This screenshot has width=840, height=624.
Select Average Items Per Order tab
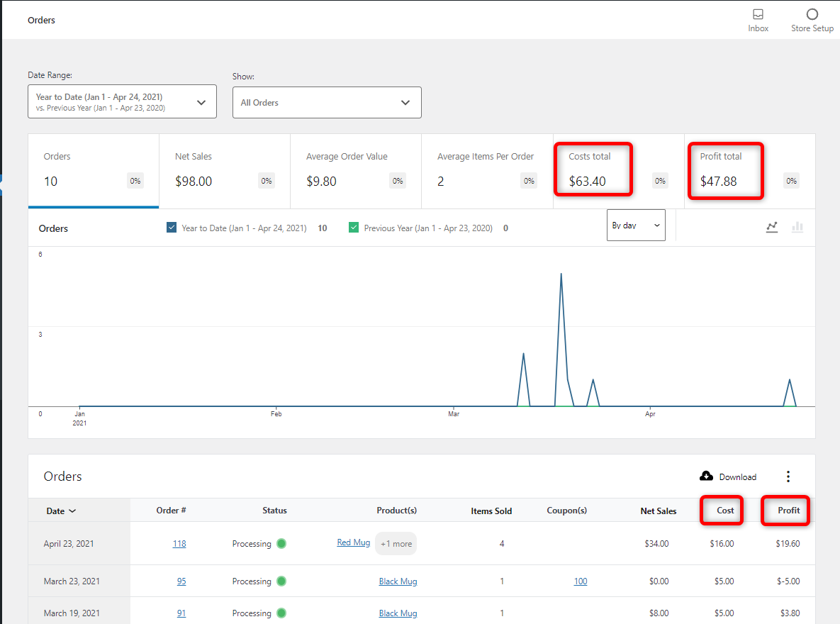(x=487, y=171)
